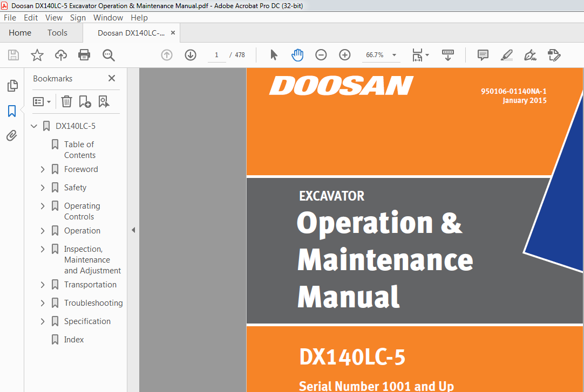Open zoom level 66.7% dropdown

394,55
